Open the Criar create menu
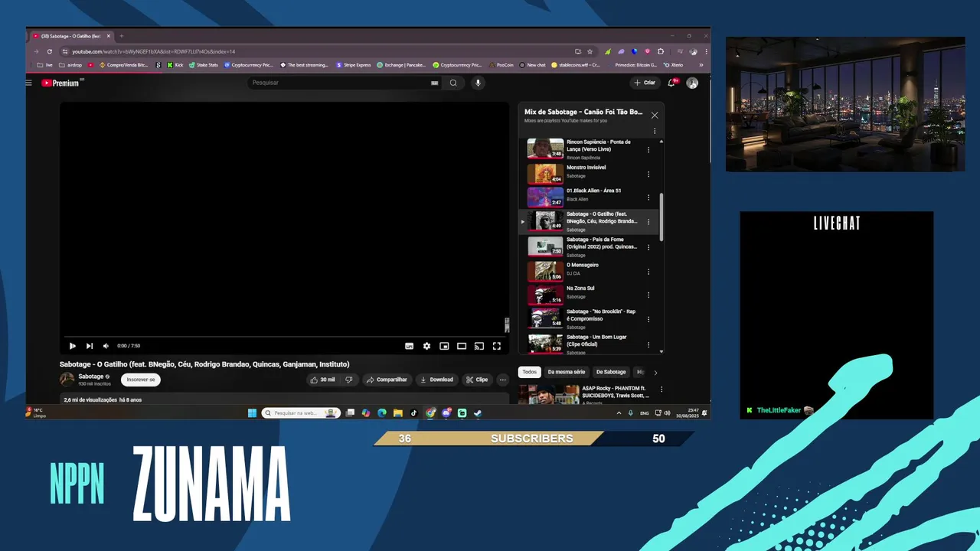 (645, 83)
